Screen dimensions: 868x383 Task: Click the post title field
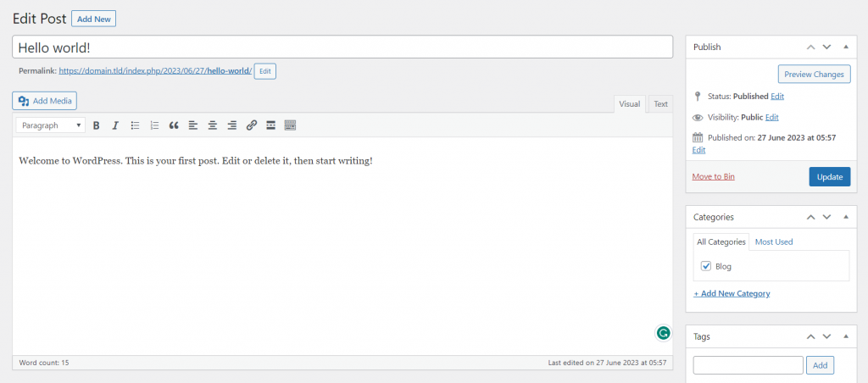342,47
